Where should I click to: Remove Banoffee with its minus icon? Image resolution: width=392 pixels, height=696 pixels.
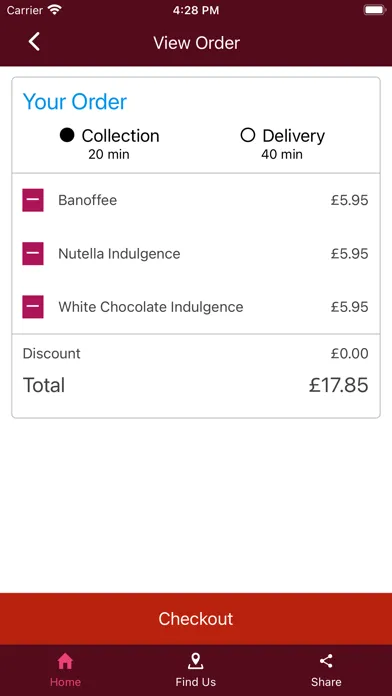coord(33,200)
